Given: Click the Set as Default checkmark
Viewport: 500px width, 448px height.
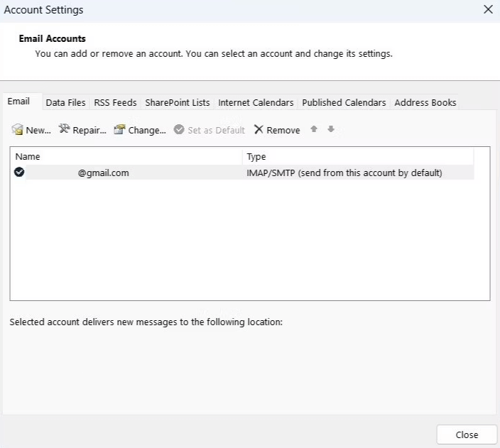Looking at the screenshot, I should 179,130.
